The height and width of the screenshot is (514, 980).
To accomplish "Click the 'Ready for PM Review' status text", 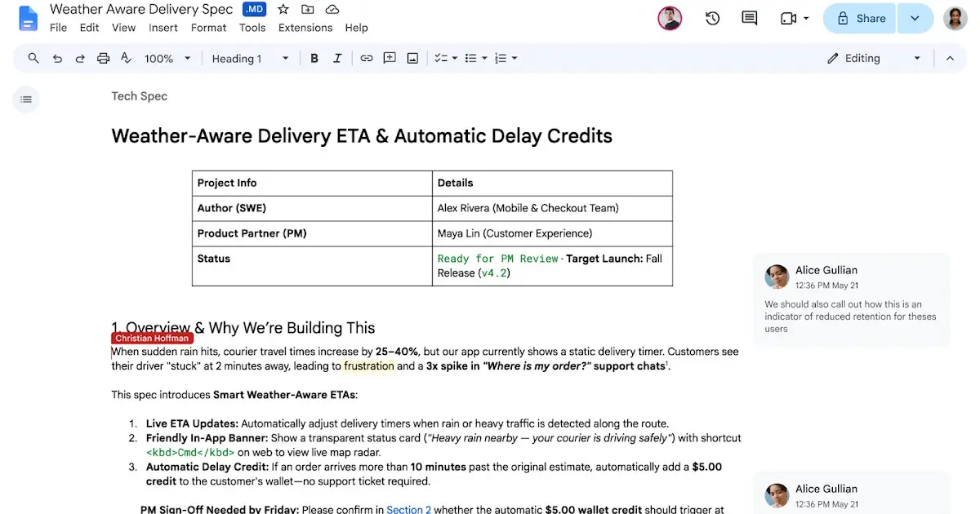I will [x=497, y=259].
